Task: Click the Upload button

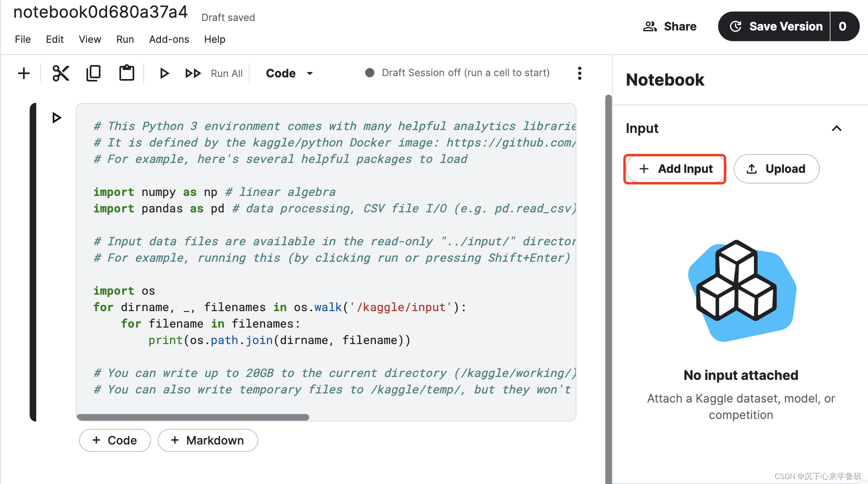Action: coord(776,168)
